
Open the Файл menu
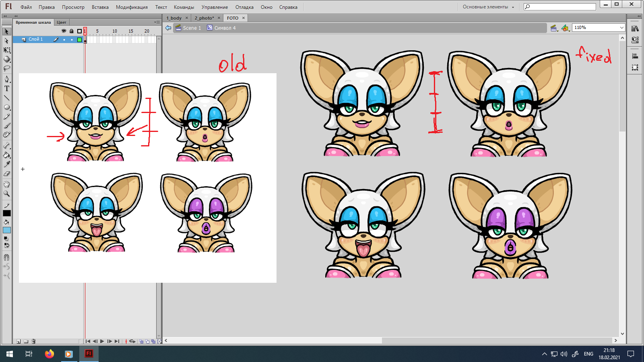(x=26, y=7)
